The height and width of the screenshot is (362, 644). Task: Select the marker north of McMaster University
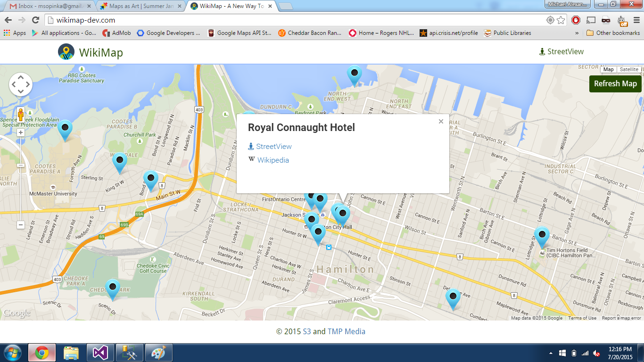pyautogui.click(x=65, y=131)
